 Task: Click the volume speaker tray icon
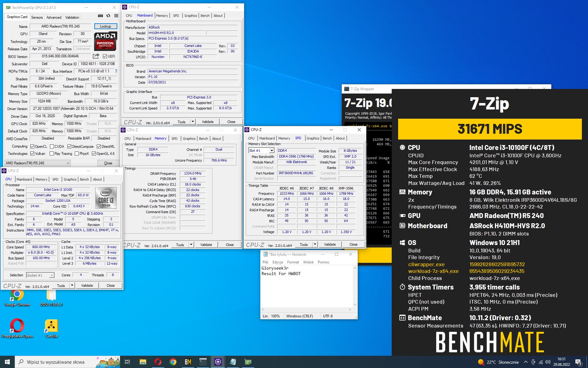point(548,362)
